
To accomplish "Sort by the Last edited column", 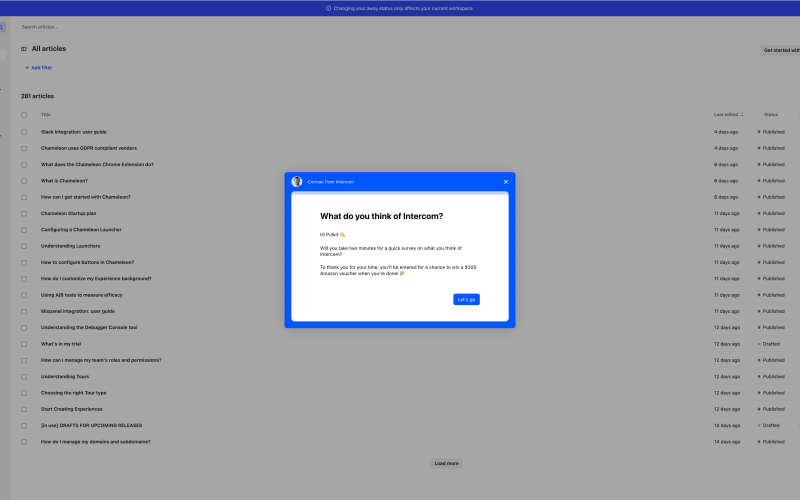I will pyautogui.click(x=729, y=115).
